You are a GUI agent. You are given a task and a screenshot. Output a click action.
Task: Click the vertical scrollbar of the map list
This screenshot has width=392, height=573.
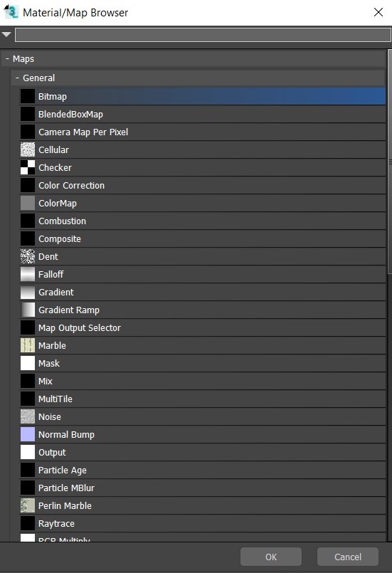tap(389, 162)
